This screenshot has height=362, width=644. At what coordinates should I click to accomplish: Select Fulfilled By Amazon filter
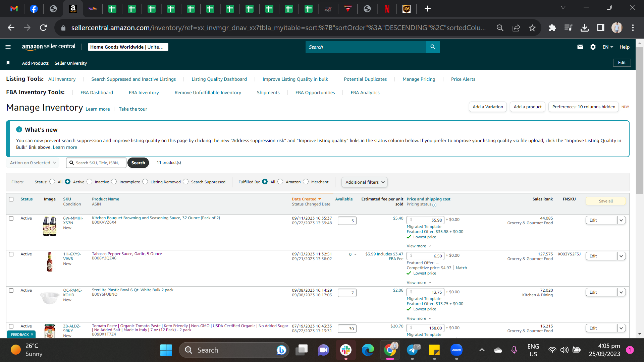pyautogui.click(x=280, y=182)
